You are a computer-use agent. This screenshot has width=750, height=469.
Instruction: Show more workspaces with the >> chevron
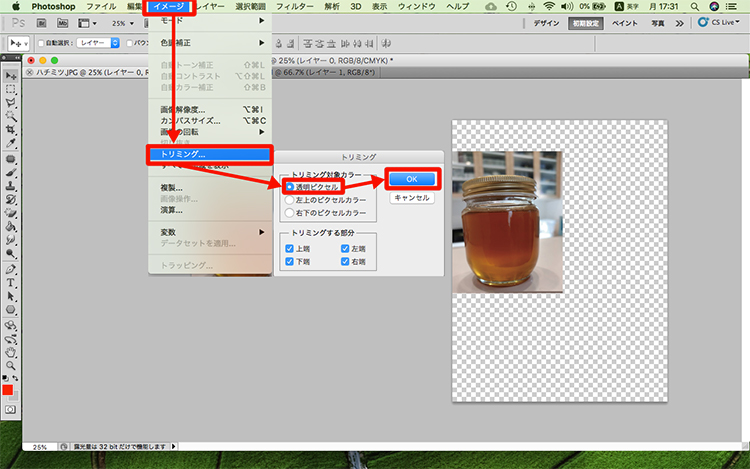679,23
